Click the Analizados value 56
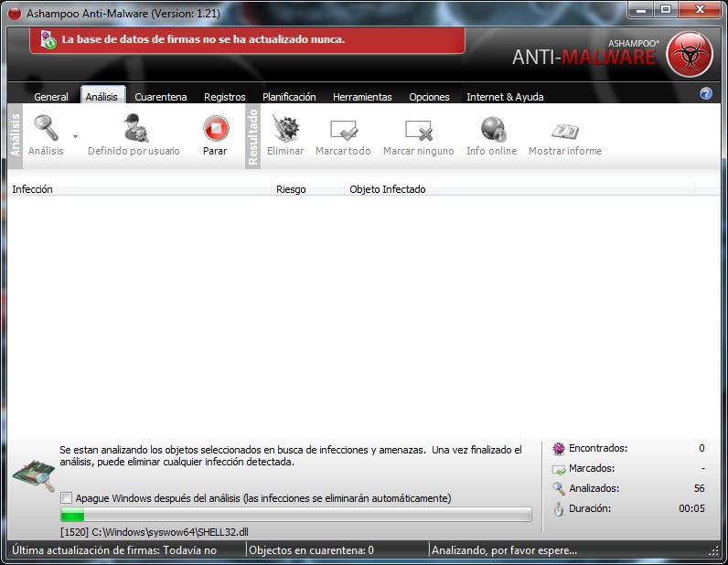This screenshot has height=565, width=728. click(700, 488)
